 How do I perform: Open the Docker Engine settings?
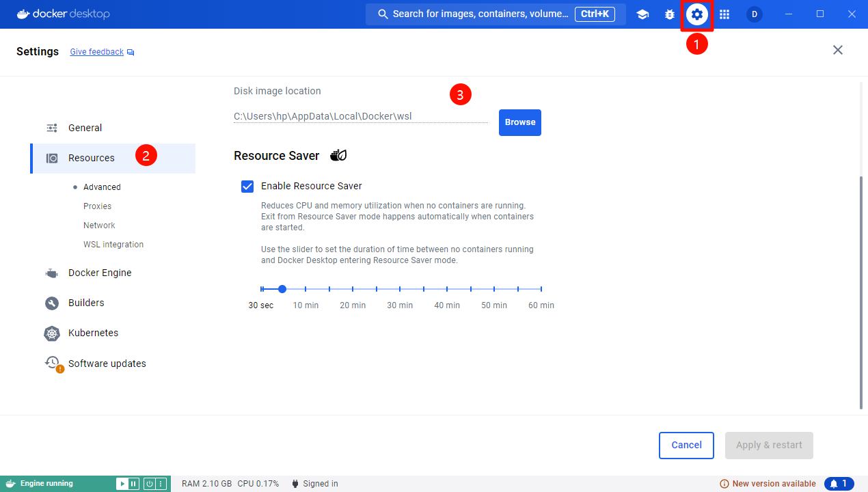[113, 273]
